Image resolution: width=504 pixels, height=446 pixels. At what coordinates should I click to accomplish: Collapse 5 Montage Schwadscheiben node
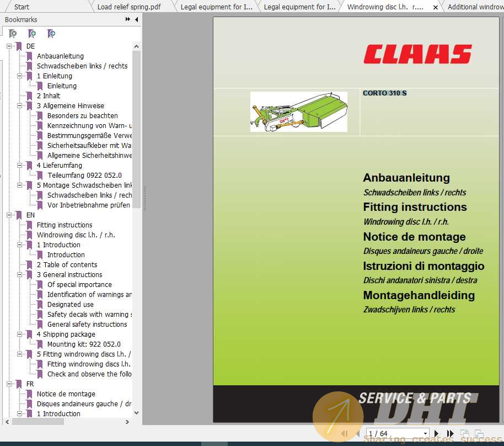[20, 185]
